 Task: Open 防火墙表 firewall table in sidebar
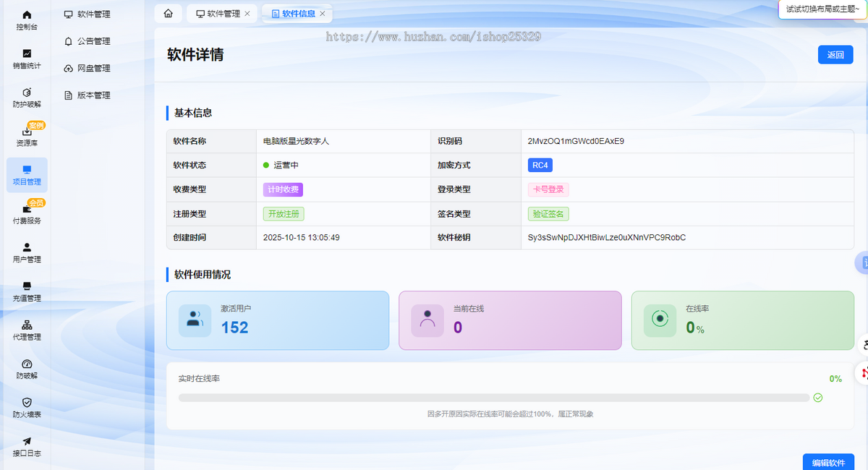(x=27, y=408)
